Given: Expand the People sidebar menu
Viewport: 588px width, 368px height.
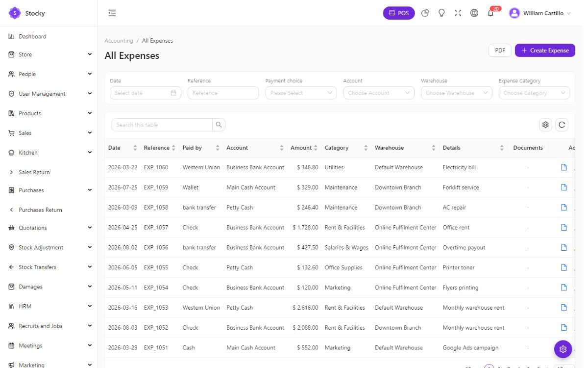Looking at the screenshot, I should click(x=49, y=74).
